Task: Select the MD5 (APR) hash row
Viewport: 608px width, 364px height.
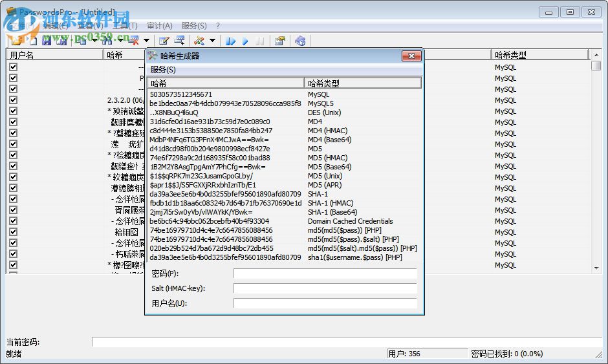Action: [x=284, y=185]
